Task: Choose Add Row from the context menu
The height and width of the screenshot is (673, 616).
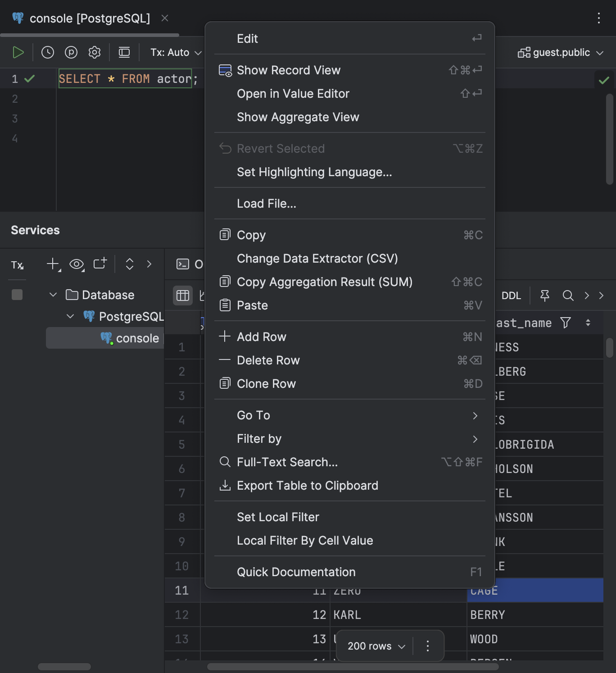Action: click(261, 336)
